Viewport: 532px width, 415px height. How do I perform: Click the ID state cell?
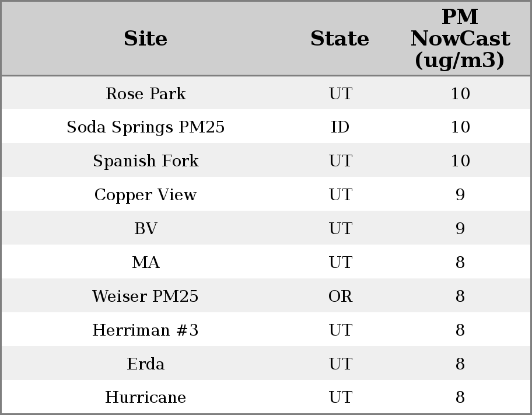340,127
